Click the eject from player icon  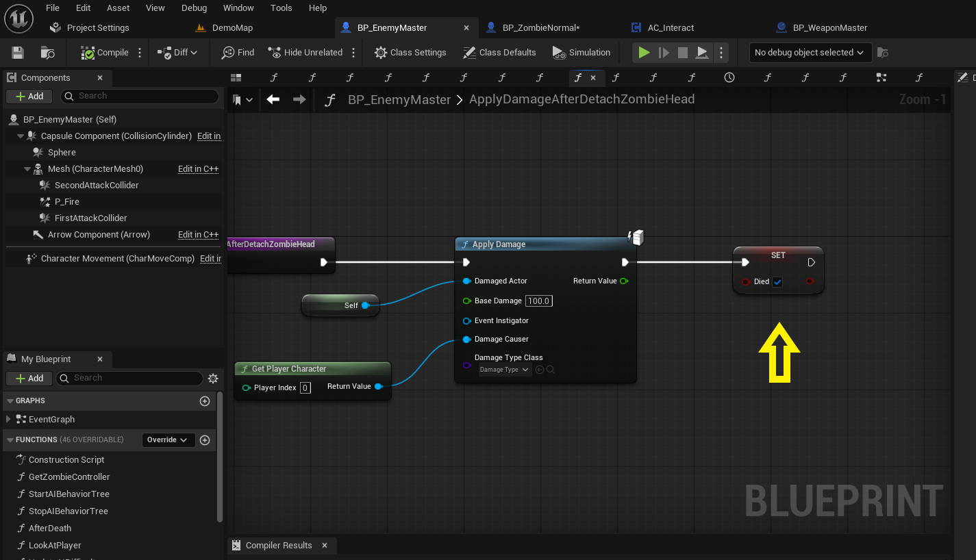tap(702, 53)
